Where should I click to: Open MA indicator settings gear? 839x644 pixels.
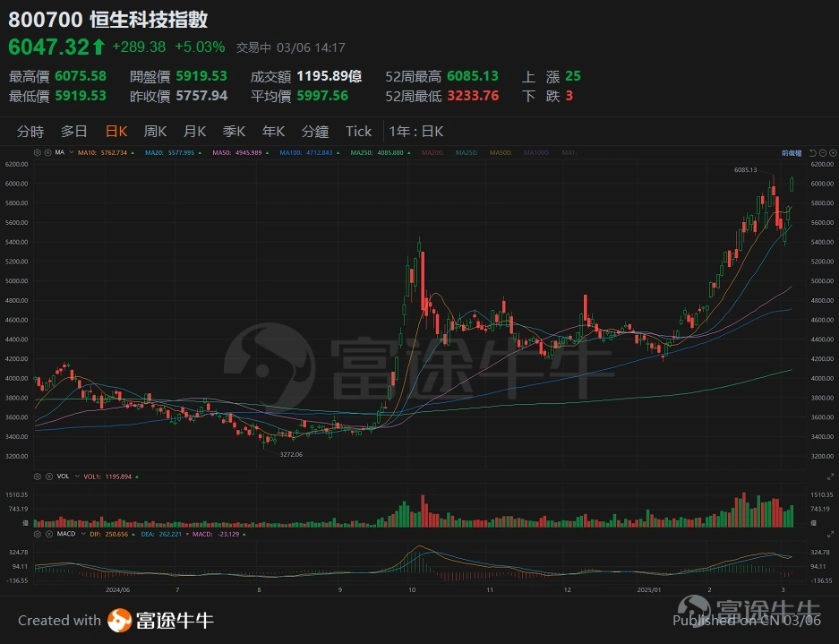37,152
